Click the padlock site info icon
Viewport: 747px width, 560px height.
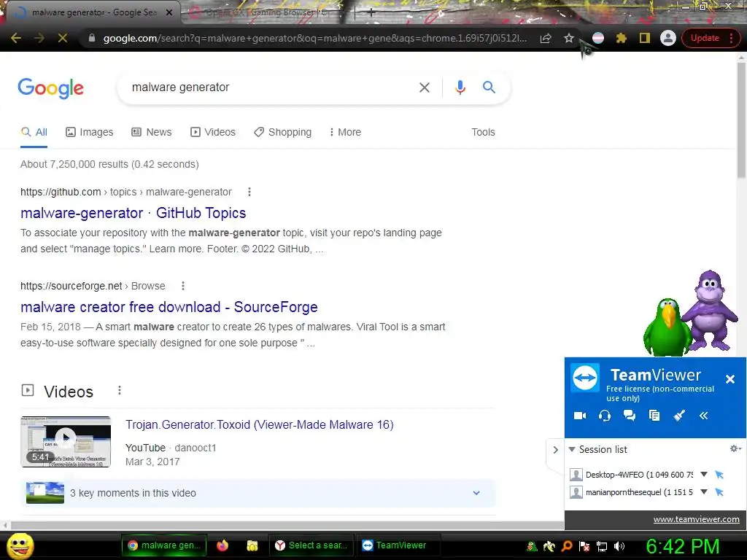pos(92,38)
